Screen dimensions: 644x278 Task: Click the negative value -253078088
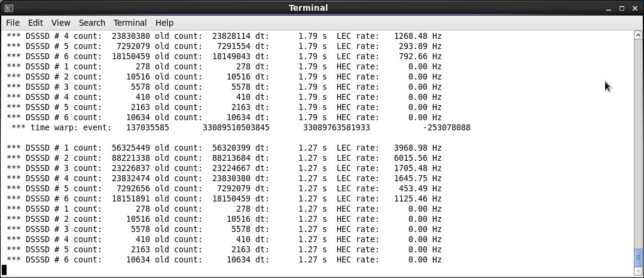click(x=446, y=127)
